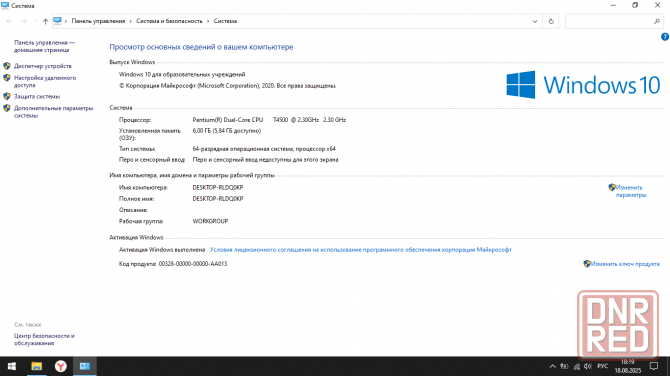Click the computer icon in the address bar
The height and width of the screenshot is (376, 670).
[57, 21]
